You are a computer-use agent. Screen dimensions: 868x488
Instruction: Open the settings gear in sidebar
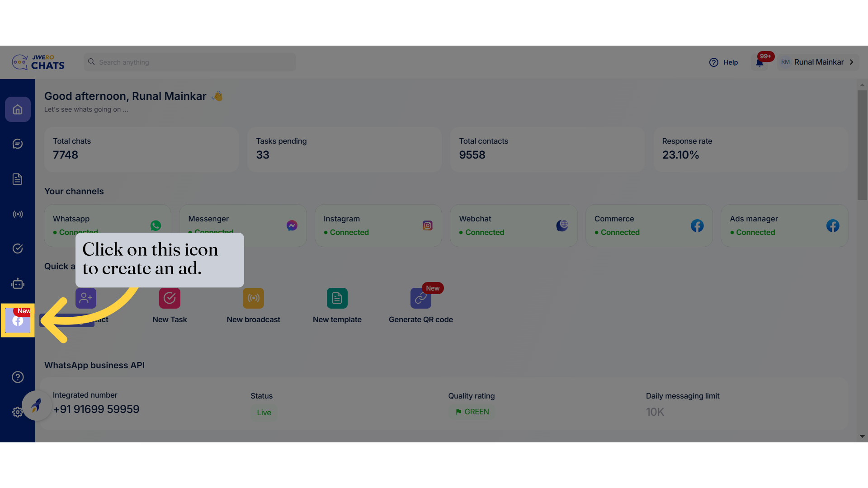(17, 412)
